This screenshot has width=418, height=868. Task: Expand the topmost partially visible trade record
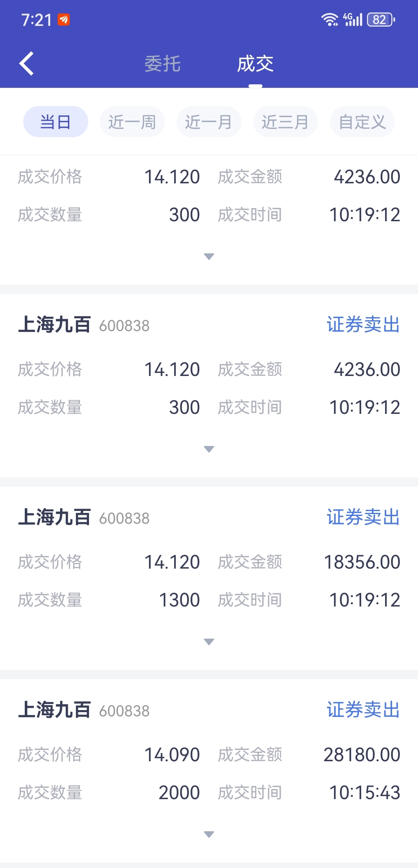(209, 256)
